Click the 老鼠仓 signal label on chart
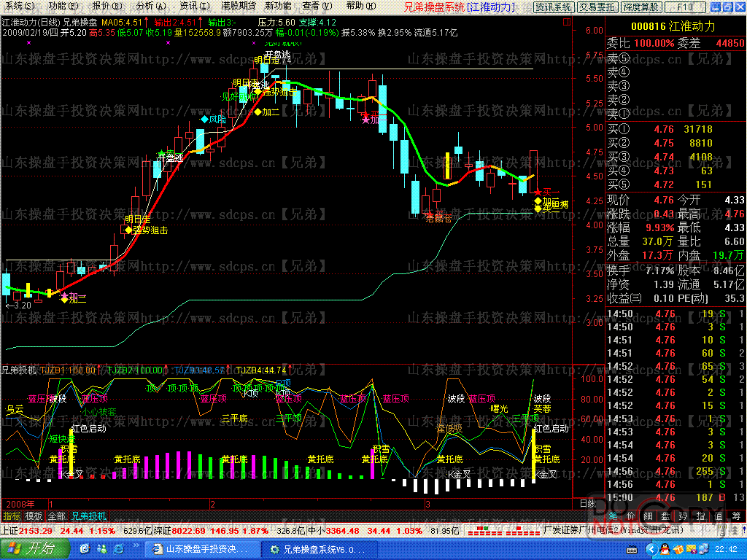This screenshot has height=560, width=747. tap(438, 219)
